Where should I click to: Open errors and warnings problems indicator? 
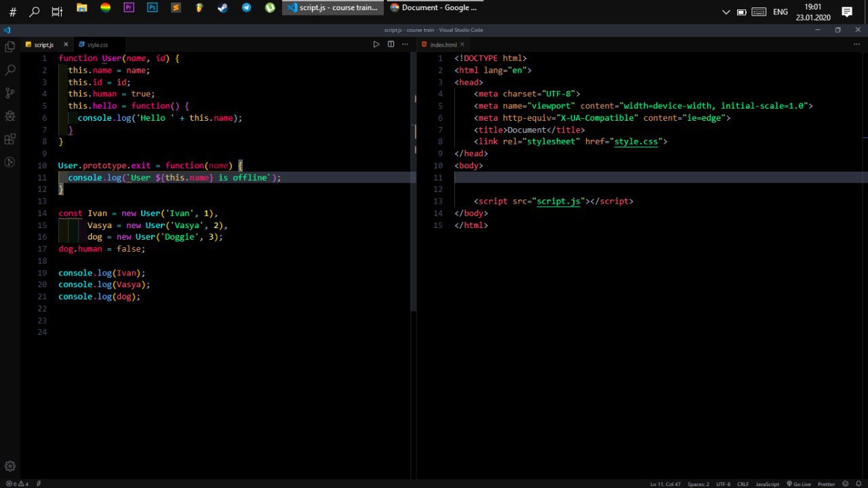tap(17, 484)
